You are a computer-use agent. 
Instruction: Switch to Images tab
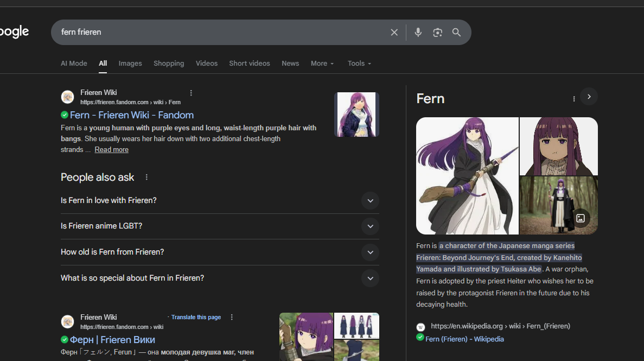point(130,64)
